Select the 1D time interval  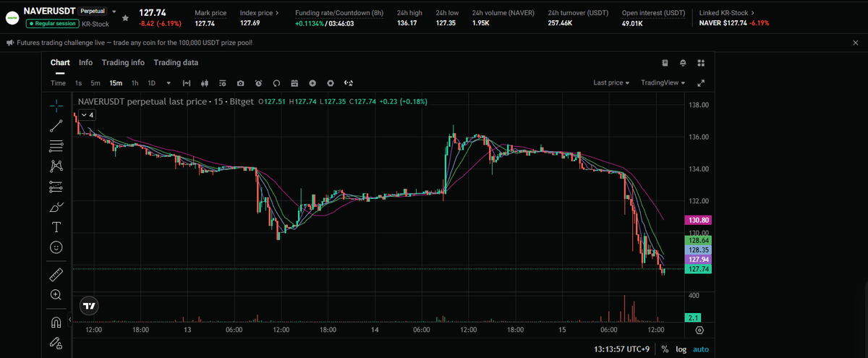pyautogui.click(x=152, y=82)
